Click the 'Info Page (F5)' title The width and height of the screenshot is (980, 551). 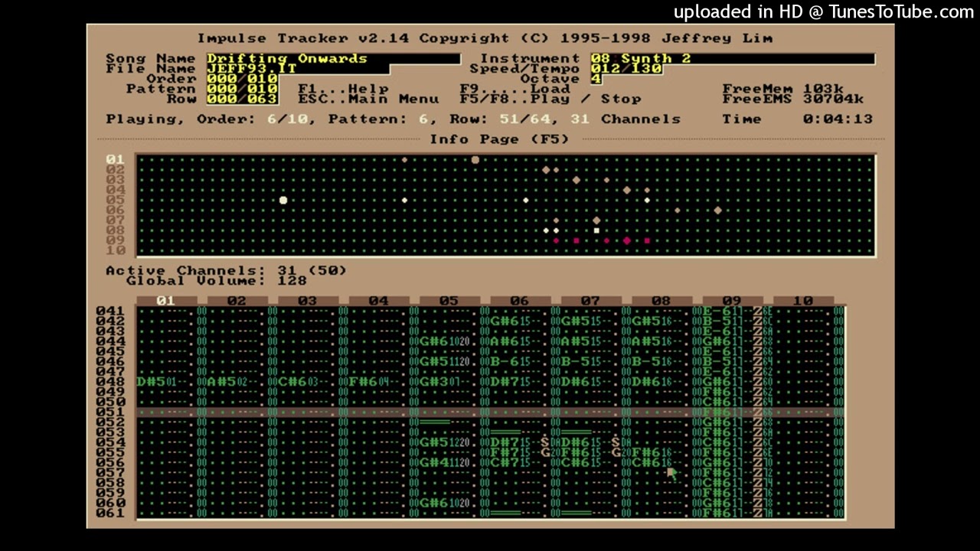coord(500,139)
